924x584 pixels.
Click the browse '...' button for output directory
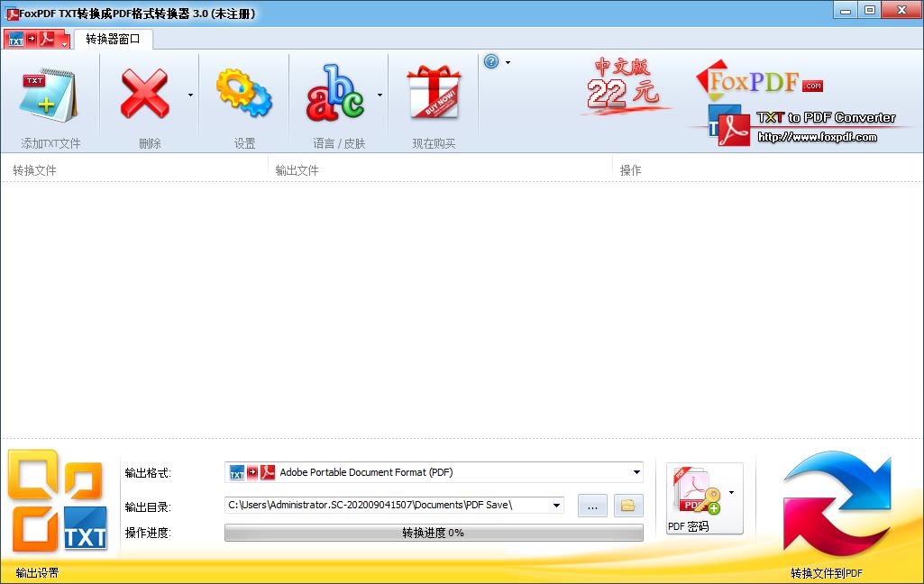(x=592, y=506)
